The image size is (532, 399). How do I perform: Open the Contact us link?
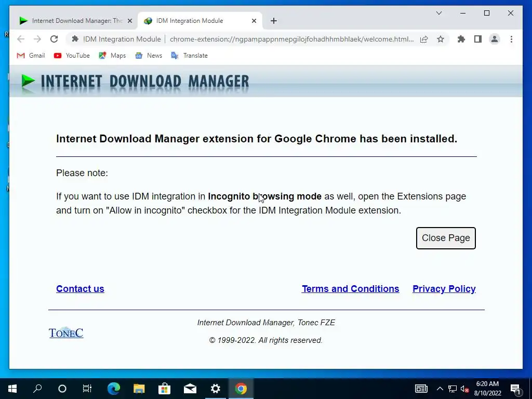point(80,289)
